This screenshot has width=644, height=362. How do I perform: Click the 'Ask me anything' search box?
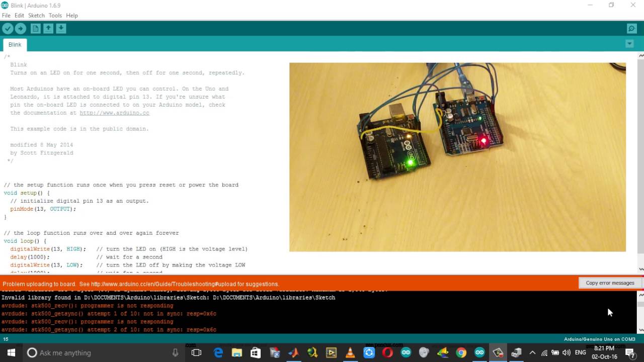pyautogui.click(x=104, y=352)
